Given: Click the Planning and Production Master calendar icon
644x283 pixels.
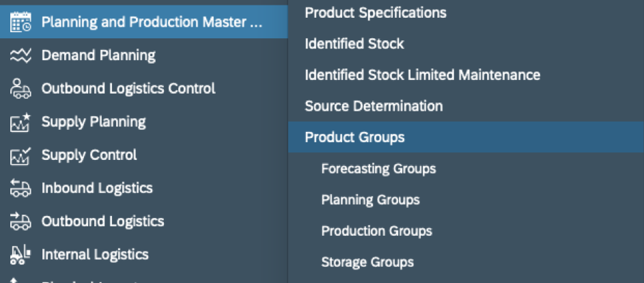Looking at the screenshot, I should (x=20, y=22).
